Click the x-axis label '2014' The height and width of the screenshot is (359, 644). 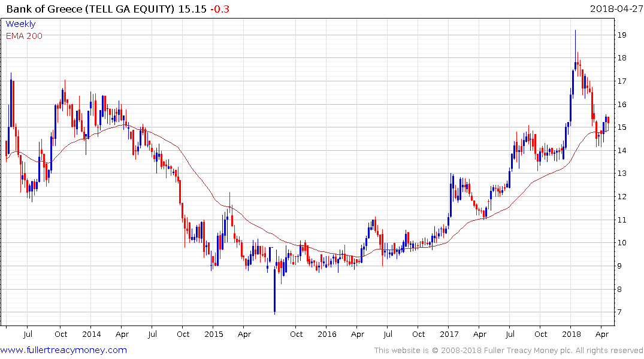91,334
